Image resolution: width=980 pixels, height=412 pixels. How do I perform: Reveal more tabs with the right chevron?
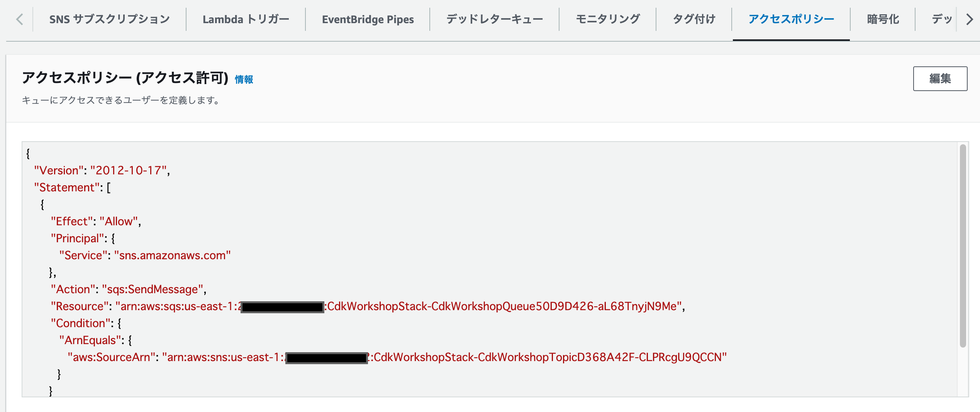[970, 19]
